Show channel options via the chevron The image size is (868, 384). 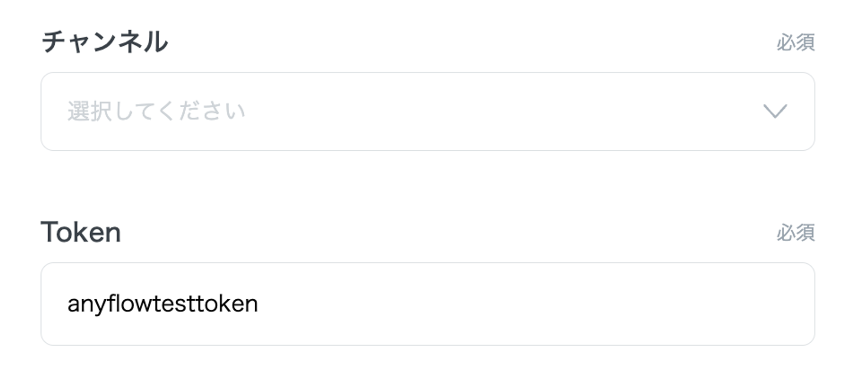pyautogui.click(x=775, y=111)
